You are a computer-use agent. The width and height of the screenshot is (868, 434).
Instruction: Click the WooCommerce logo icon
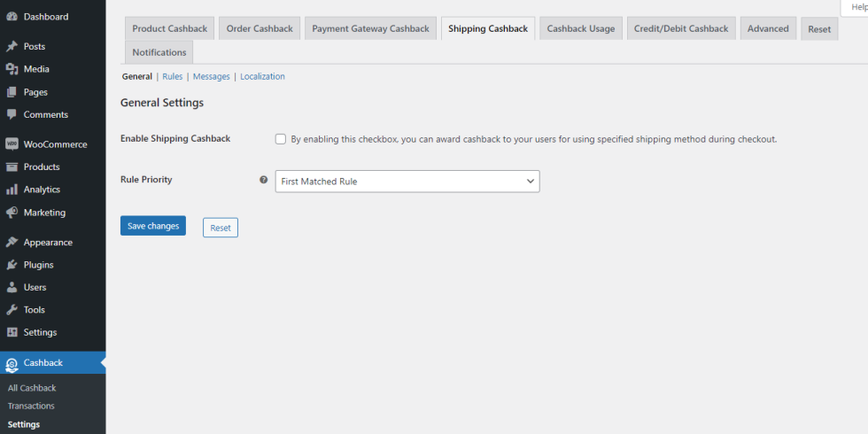[x=12, y=144]
